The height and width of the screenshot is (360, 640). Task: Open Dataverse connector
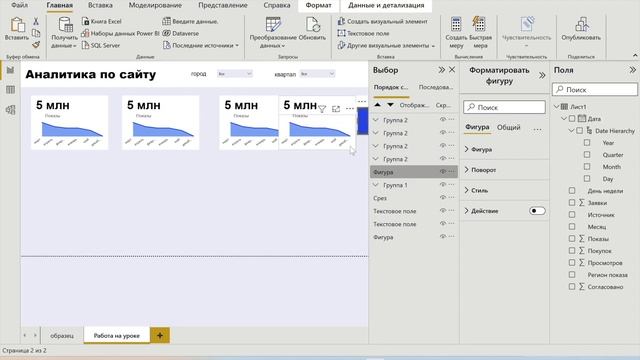181,33
